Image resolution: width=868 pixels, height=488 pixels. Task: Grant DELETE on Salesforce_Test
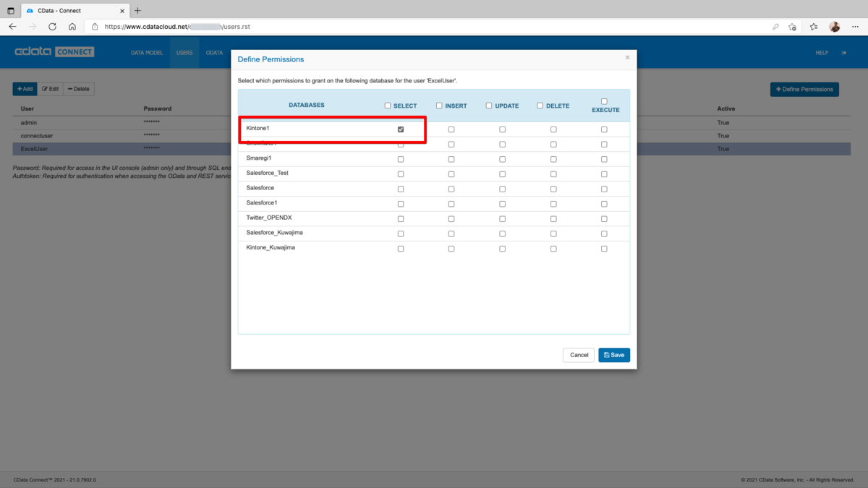coord(553,174)
